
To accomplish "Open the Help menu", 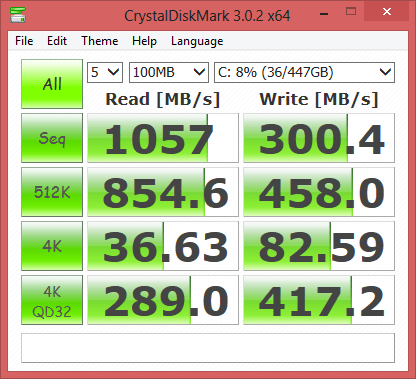I will pyautogui.click(x=144, y=41).
